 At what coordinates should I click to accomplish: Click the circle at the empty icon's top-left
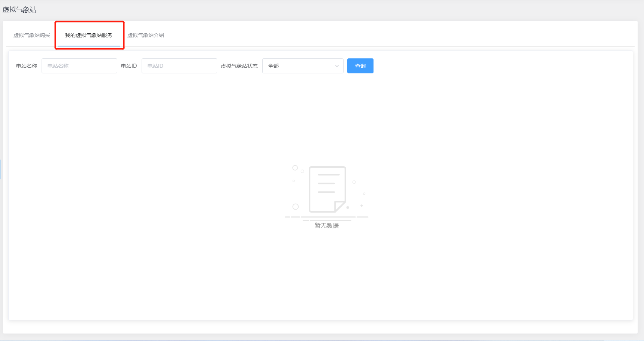295,168
